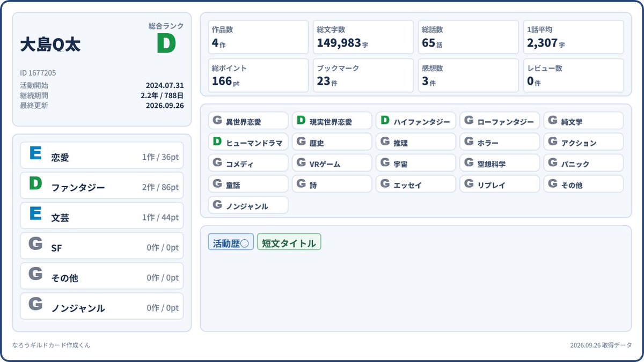This screenshot has width=644, height=362.
Task: Click the ホラー genre label
Action: point(488,144)
